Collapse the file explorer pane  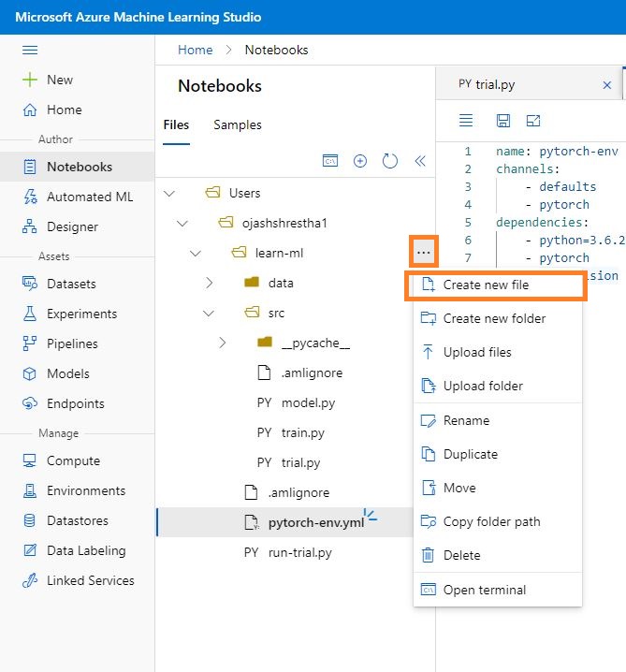click(x=420, y=161)
